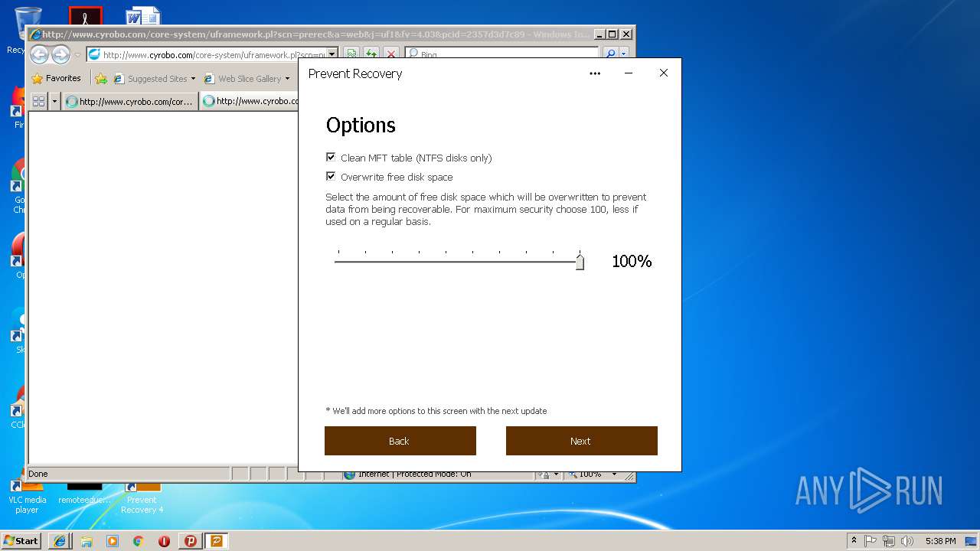Close the Prevent Recovery window

coord(664,73)
